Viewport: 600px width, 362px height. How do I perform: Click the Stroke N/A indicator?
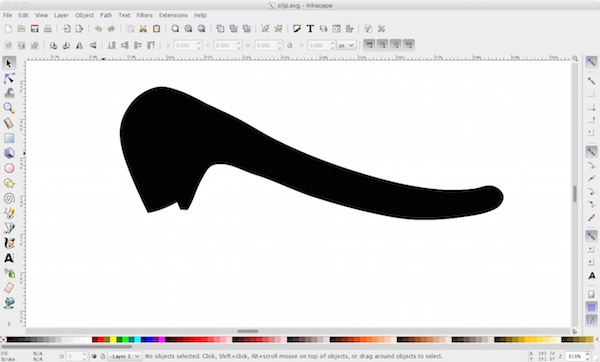coord(38,359)
